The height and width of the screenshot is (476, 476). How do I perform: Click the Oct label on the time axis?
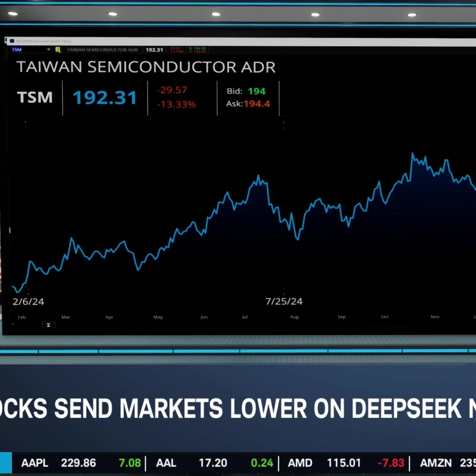tap(385, 317)
